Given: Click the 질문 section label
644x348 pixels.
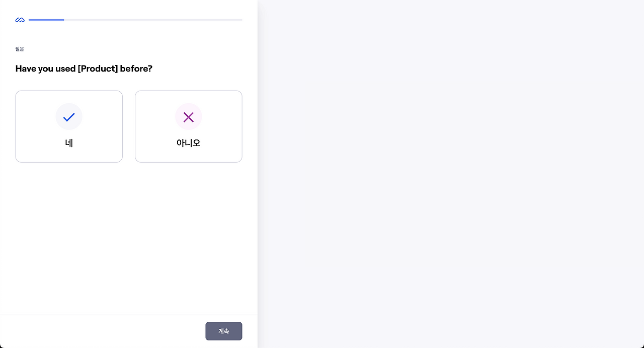Looking at the screenshot, I should pyautogui.click(x=20, y=49).
